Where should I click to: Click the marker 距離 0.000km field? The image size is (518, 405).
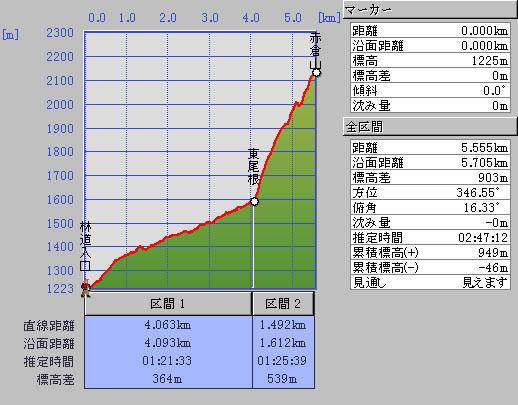pos(430,31)
